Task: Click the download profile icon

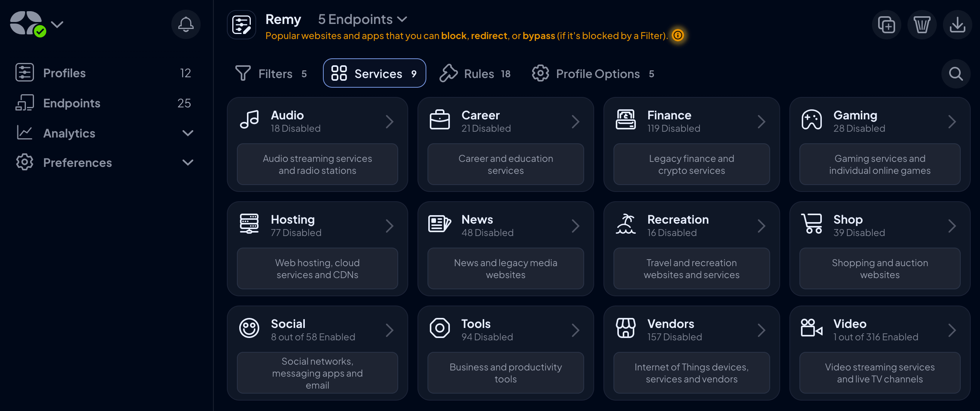Action: click(957, 24)
